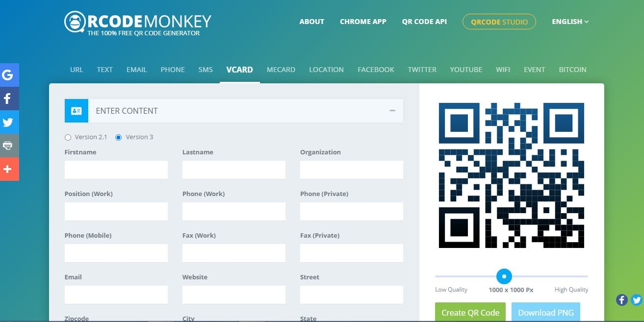The height and width of the screenshot is (322, 644).
Task: Switch to the URL tab
Action: point(77,70)
